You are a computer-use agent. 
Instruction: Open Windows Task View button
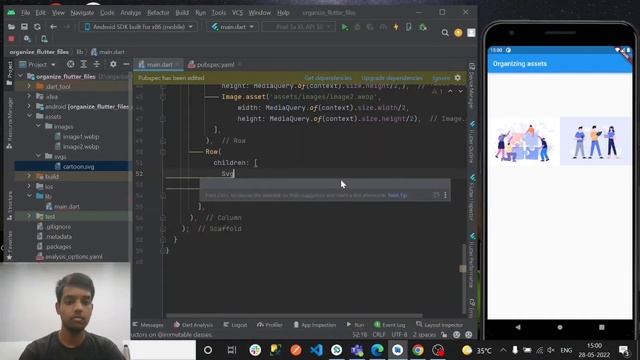[x=231, y=350]
